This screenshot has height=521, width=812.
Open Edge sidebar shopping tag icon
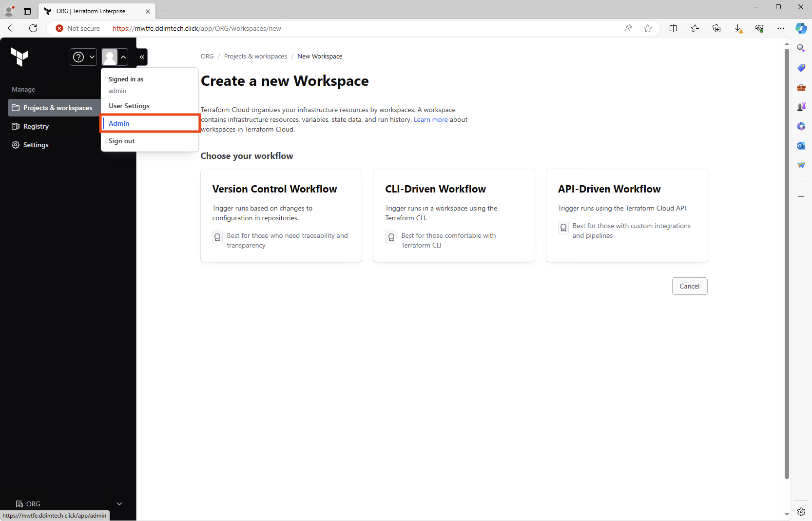point(801,68)
